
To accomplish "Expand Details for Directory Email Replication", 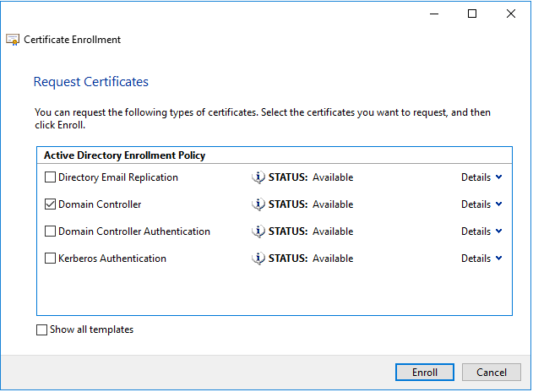I will point(481,177).
